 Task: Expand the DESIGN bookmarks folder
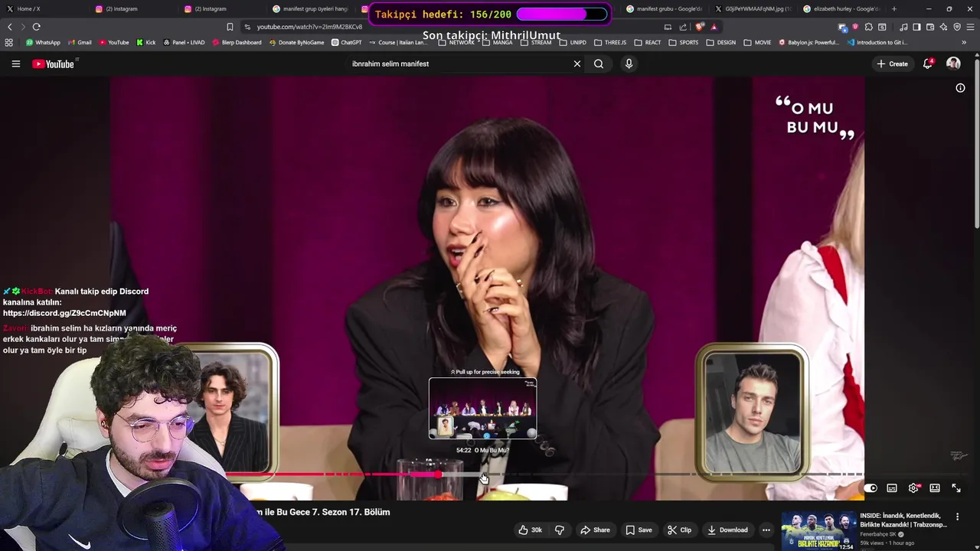click(721, 42)
